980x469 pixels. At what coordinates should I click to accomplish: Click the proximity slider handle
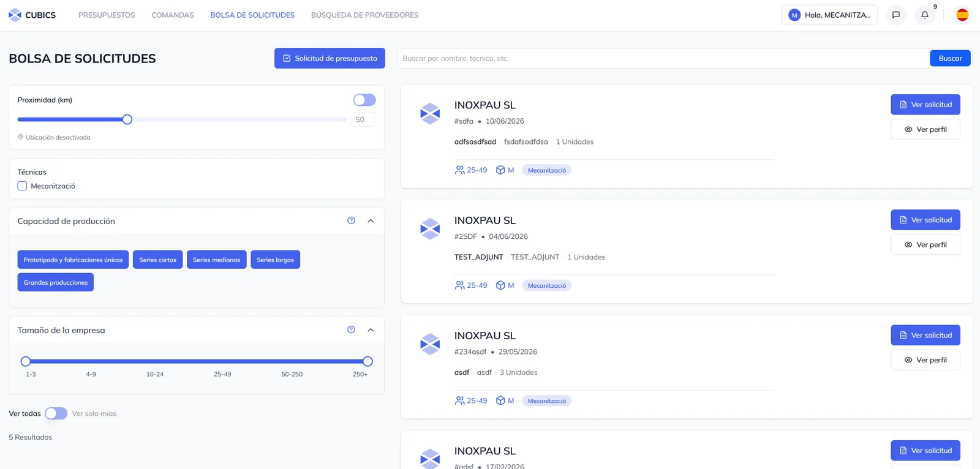click(127, 119)
